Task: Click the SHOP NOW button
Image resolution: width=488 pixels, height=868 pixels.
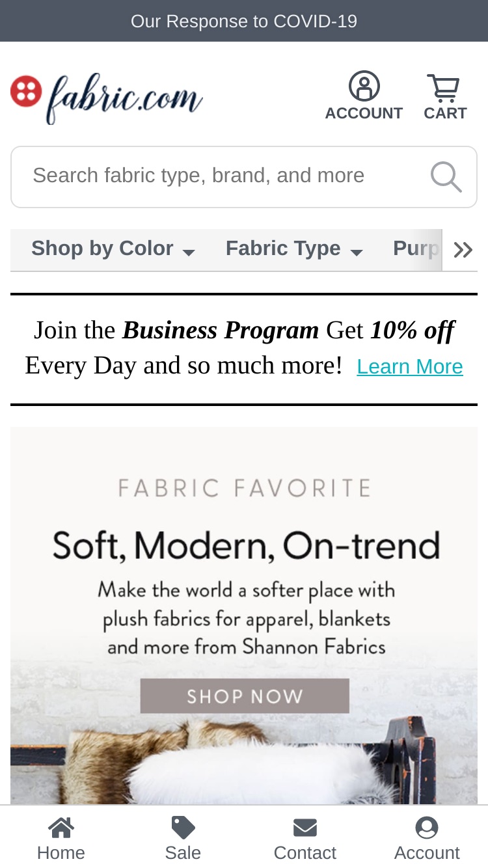Action: (245, 696)
